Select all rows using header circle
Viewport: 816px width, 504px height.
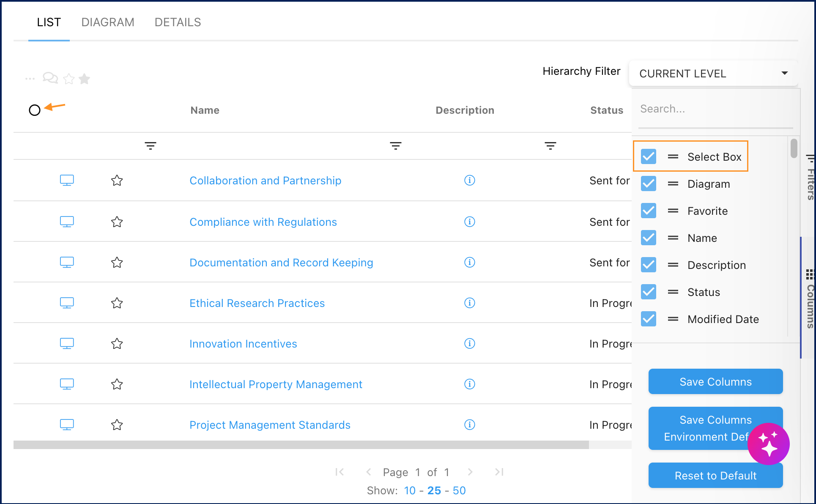(x=35, y=110)
